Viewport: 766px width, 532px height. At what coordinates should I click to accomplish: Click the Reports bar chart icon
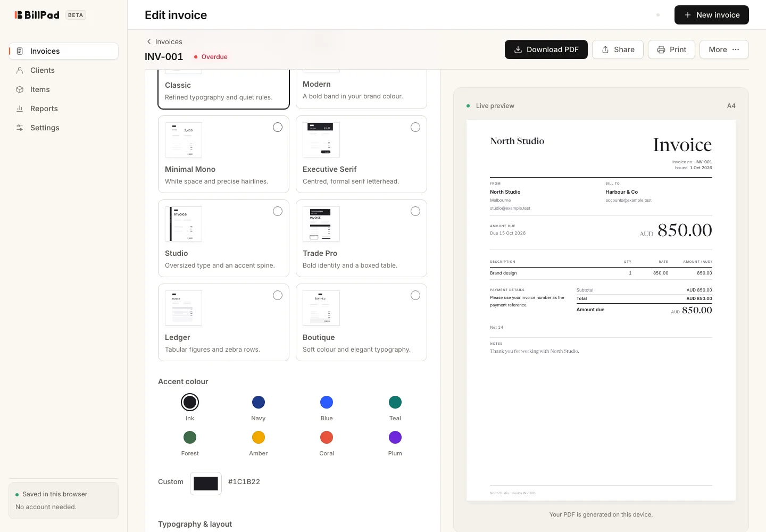(20, 109)
